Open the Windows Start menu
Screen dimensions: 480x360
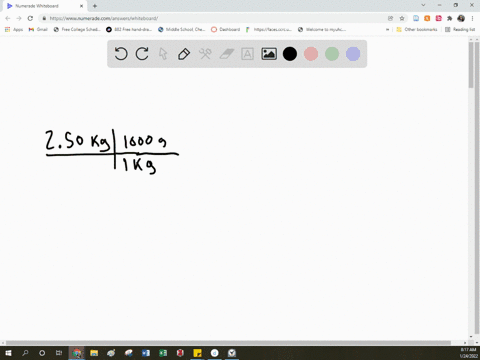(x=8, y=353)
